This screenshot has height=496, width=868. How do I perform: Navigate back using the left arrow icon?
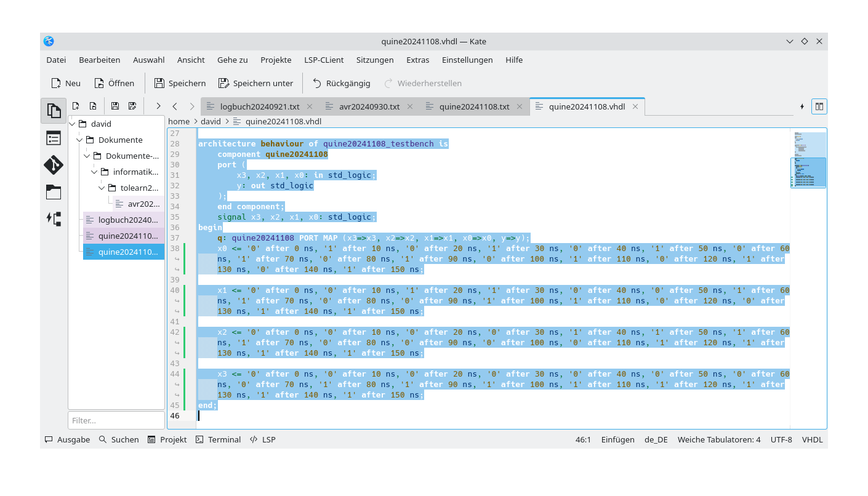(x=175, y=106)
